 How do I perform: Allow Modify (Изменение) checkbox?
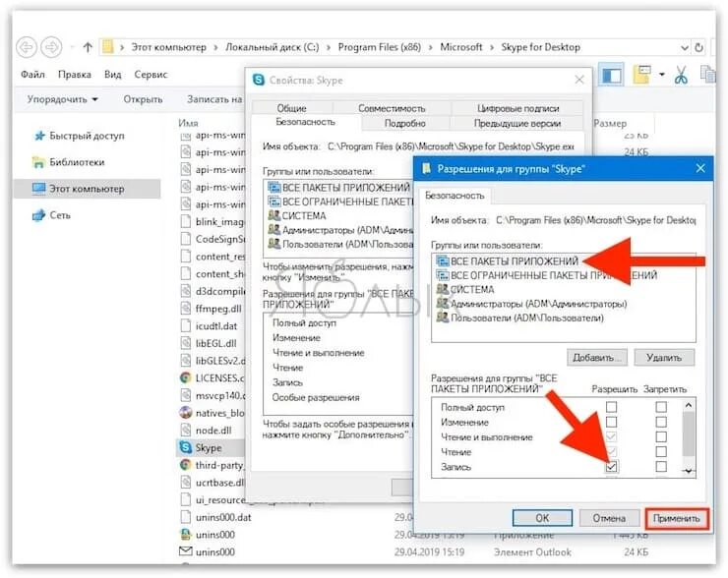click(x=612, y=422)
